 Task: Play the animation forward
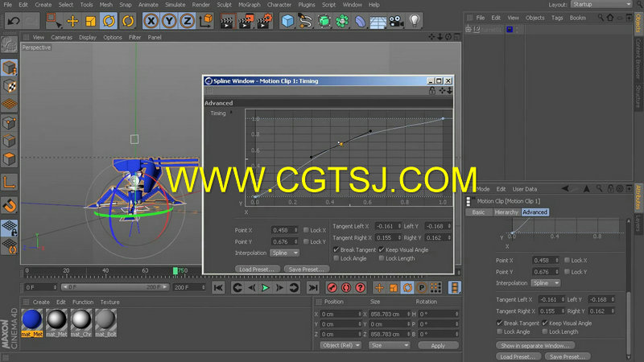pyautogui.click(x=266, y=288)
